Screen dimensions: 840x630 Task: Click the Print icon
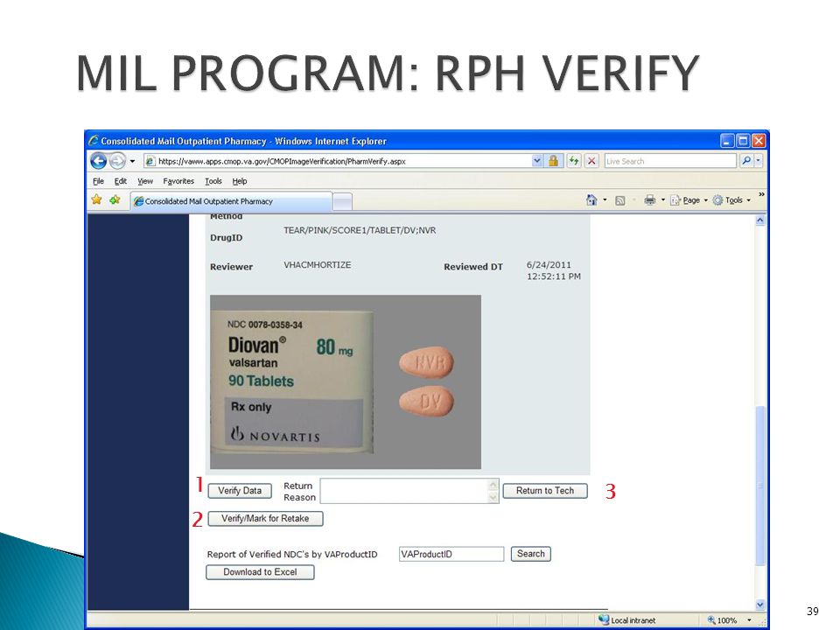click(650, 200)
